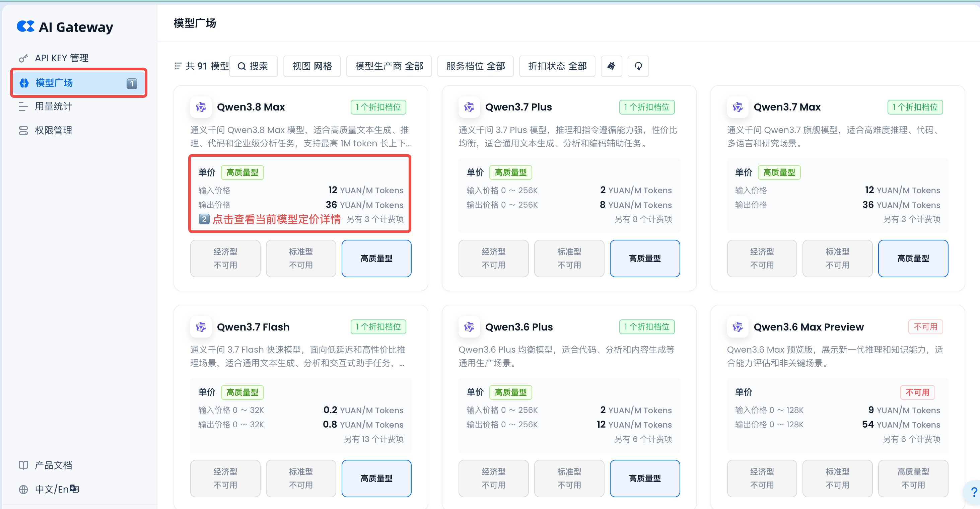Select 高质量型 tier on Qwen3.7 Flash card
Screen dimensions: 980x509
[x=376, y=479]
